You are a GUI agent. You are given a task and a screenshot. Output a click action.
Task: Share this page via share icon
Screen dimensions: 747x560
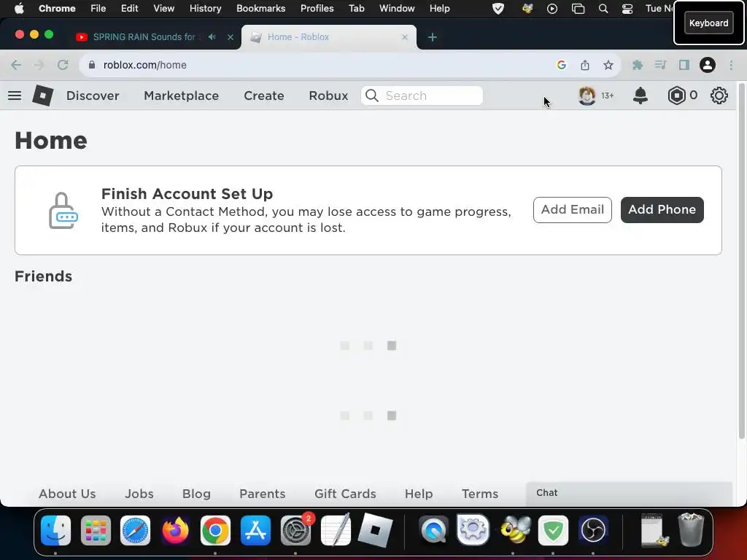pos(585,65)
